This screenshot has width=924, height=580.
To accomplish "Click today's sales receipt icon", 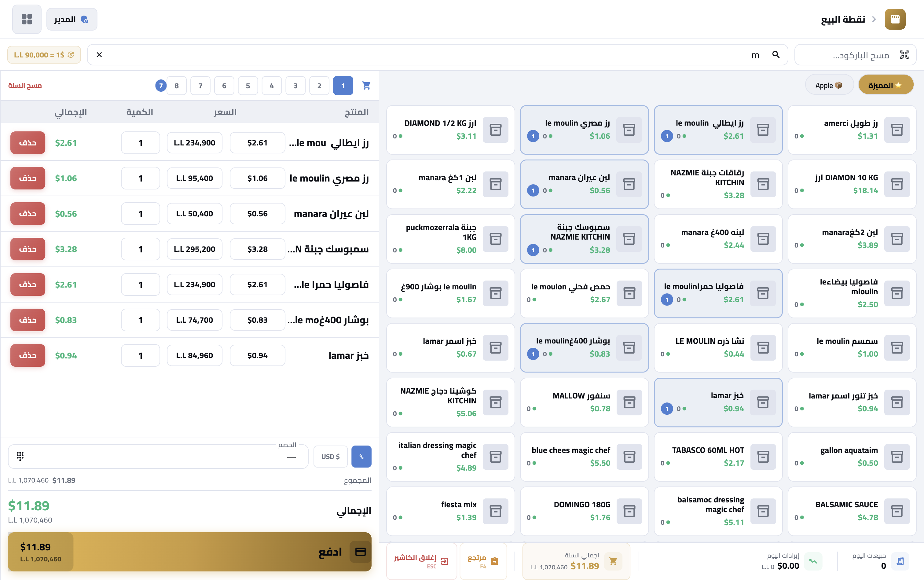I will (900, 561).
